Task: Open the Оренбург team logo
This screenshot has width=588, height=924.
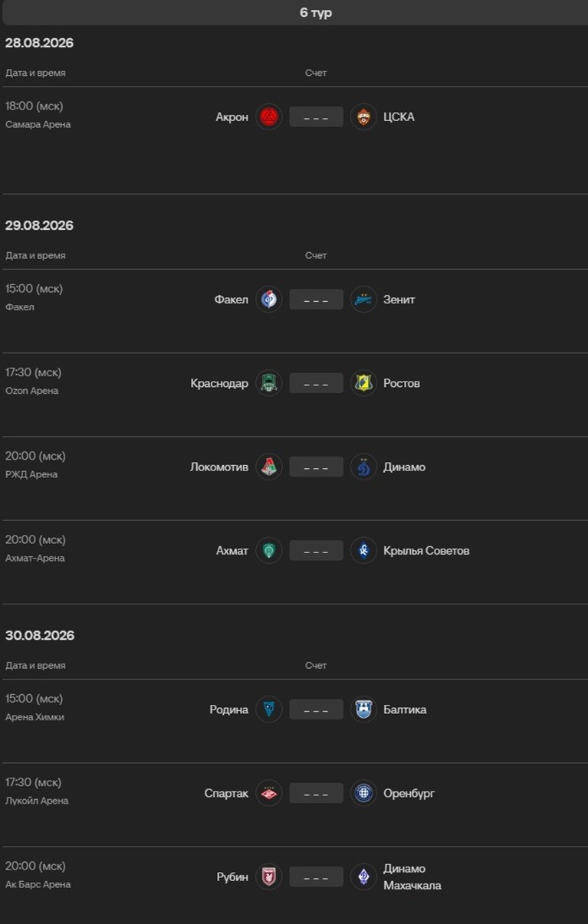Action: coord(363,793)
